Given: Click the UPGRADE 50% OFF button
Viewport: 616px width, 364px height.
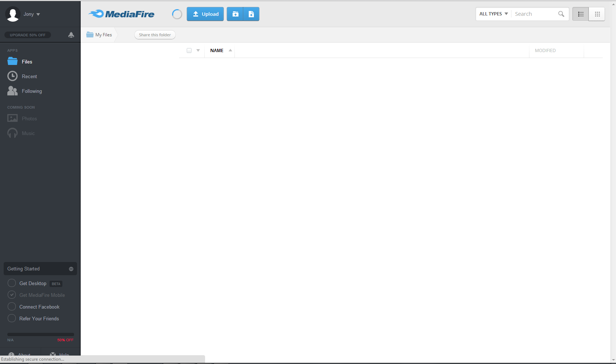Looking at the screenshot, I should pyautogui.click(x=28, y=35).
